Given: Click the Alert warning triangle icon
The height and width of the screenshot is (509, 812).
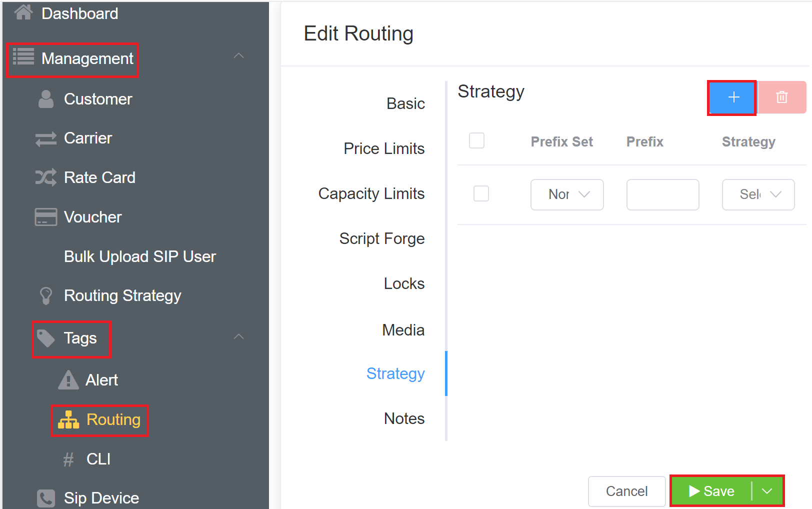Looking at the screenshot, I should [68, 380].
